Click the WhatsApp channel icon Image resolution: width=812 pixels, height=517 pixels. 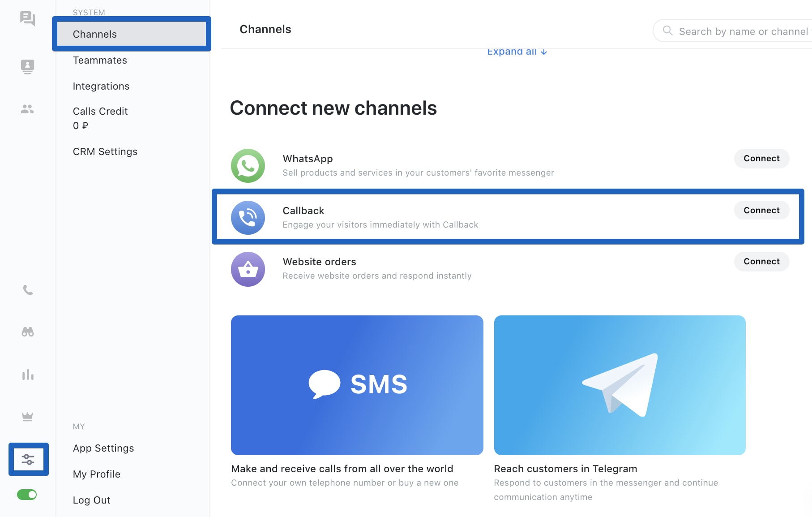(248, 166)
